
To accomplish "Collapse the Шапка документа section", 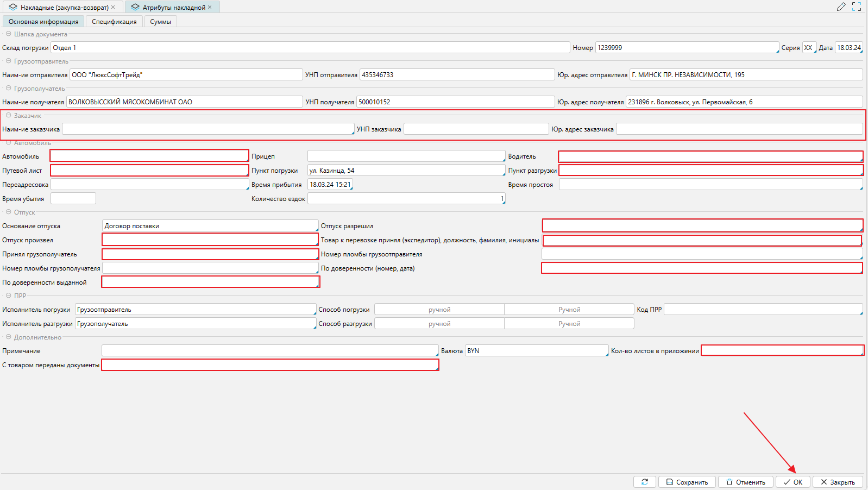I will pos(9,34).
